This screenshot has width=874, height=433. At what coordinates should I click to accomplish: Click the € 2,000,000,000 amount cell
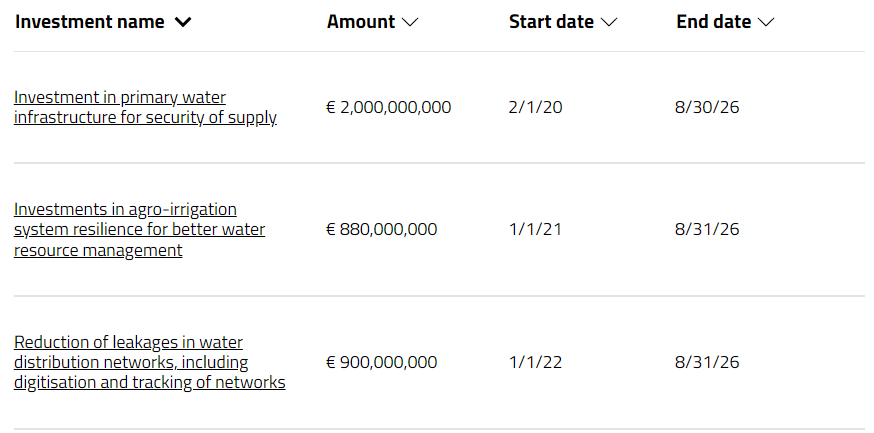(389, 107)
